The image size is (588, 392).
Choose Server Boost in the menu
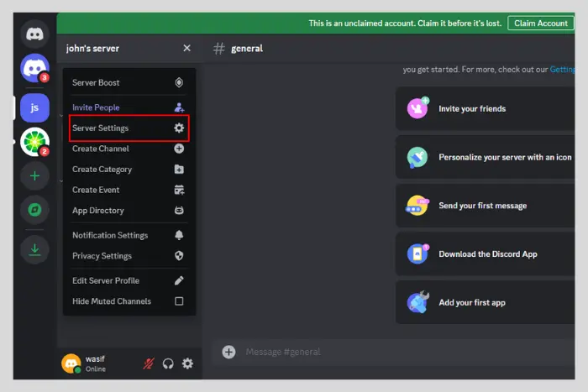(x=129, y=82)
